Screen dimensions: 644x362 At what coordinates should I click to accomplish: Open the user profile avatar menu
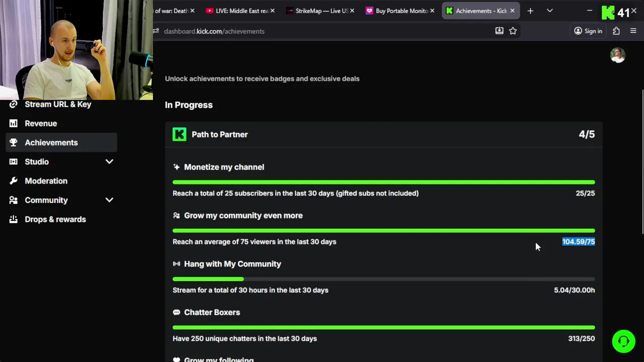[618, 55]
